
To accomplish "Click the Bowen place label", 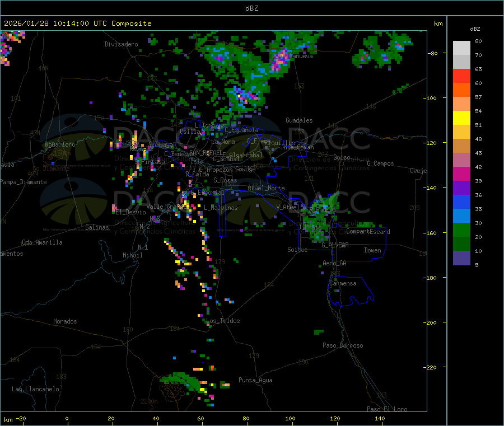I will [x=372, y=251].
